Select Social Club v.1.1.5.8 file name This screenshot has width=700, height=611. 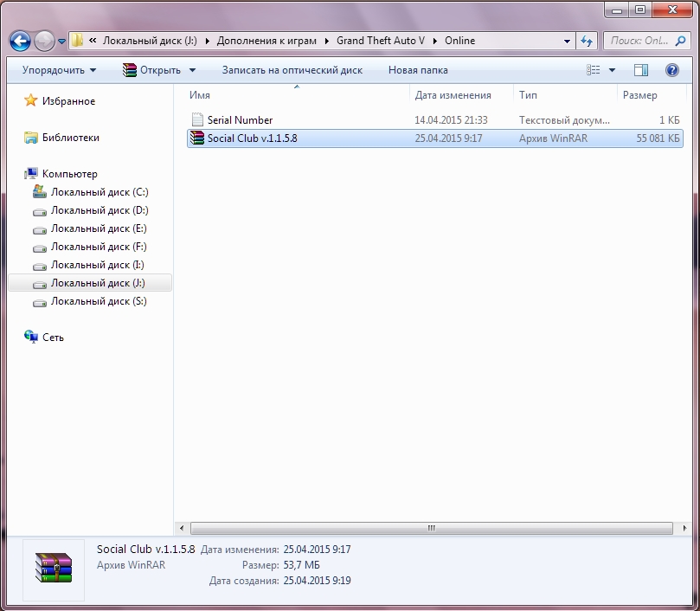tap(253, 138)
